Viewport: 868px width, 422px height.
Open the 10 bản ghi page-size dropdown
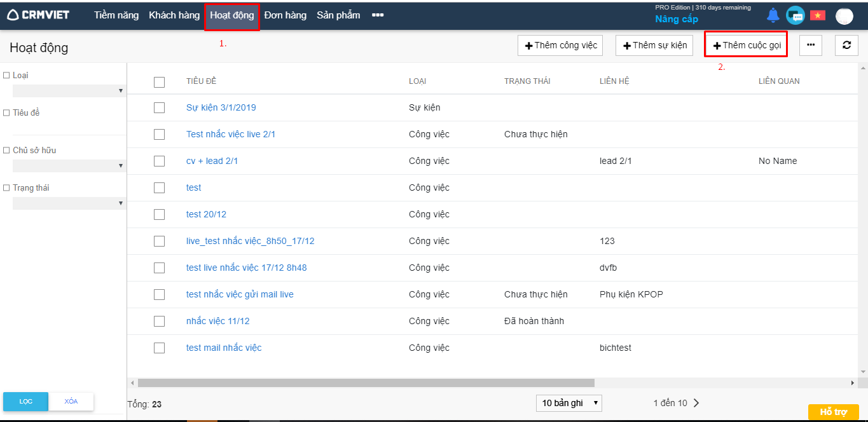(x=568, y=403)
